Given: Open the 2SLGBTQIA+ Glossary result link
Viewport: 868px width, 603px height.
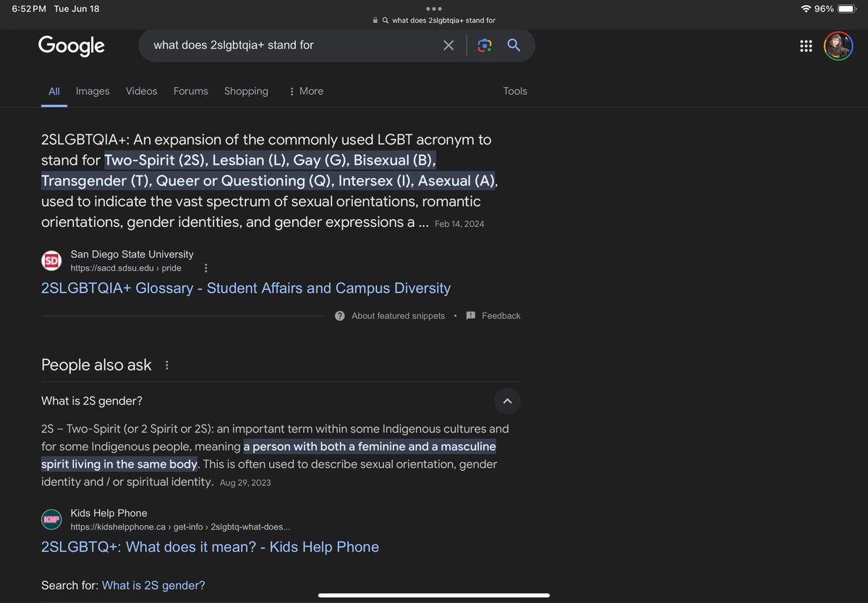Looking at the screenshot, I should (246, 288).
